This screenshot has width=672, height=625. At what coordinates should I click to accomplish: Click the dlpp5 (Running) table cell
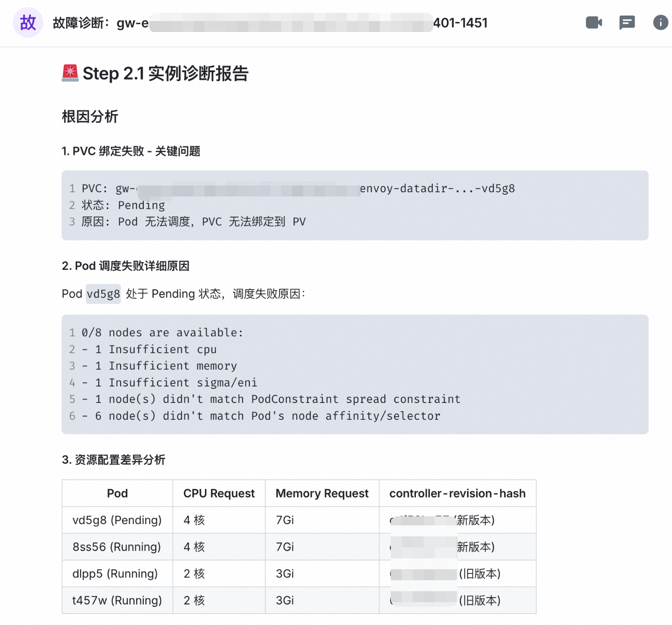tap(117, 573)
